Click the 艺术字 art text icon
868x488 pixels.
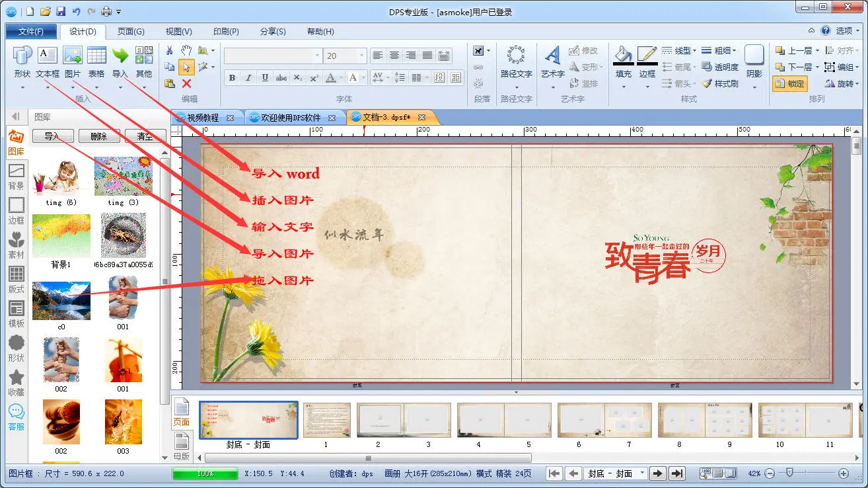point(553,56)
